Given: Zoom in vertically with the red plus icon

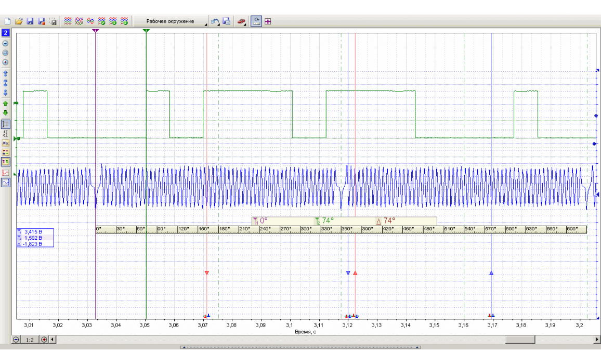Looking at the screenshot, I should [5, 62].
